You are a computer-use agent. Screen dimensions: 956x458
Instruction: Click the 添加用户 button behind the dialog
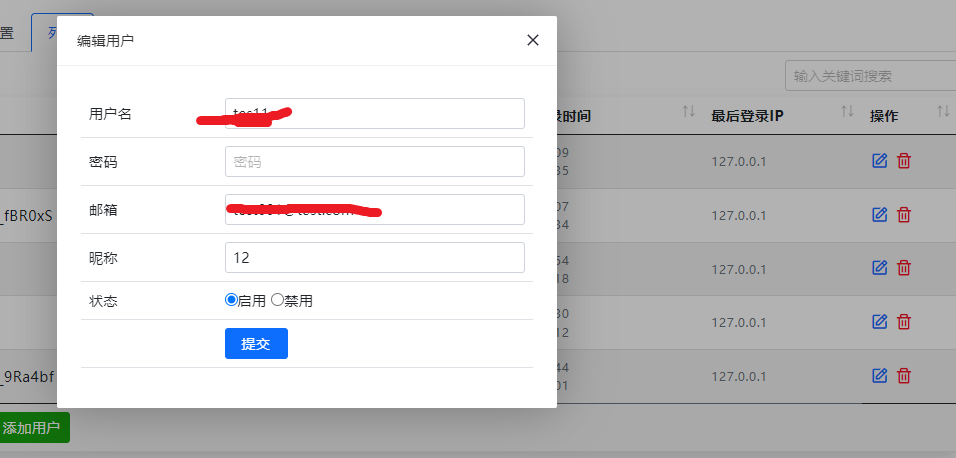point(32,428)
